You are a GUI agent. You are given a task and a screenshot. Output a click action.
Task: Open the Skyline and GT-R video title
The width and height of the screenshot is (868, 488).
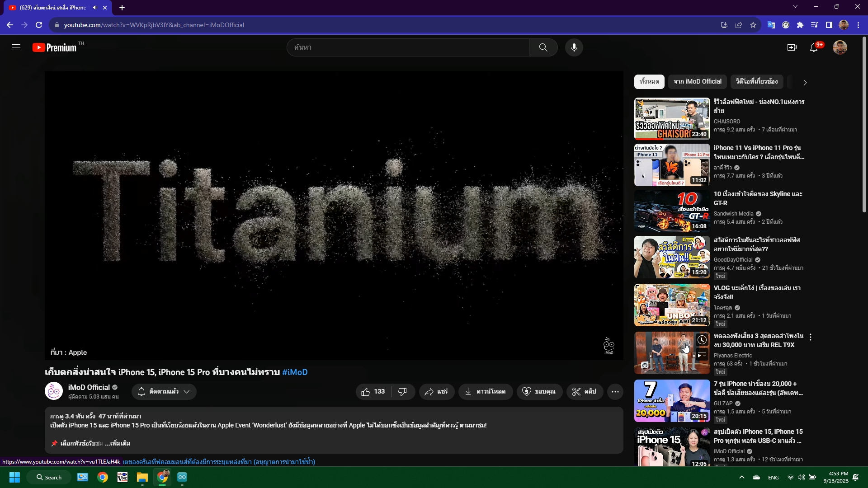point(758,198)
